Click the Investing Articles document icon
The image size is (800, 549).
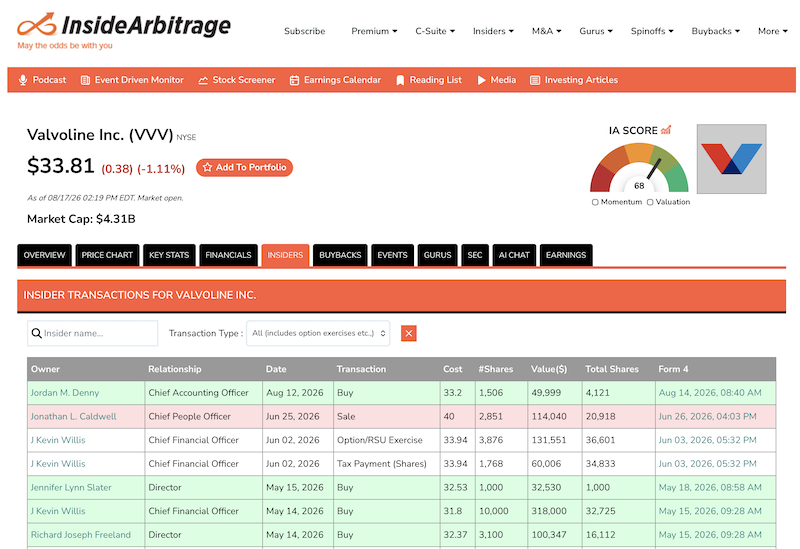click(535, 80)
